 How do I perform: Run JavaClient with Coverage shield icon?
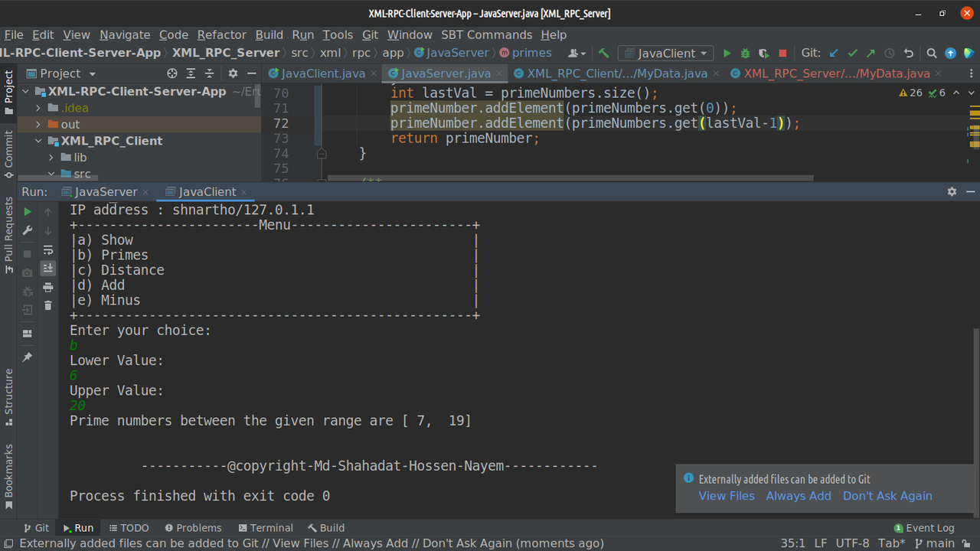coord(763,53)
